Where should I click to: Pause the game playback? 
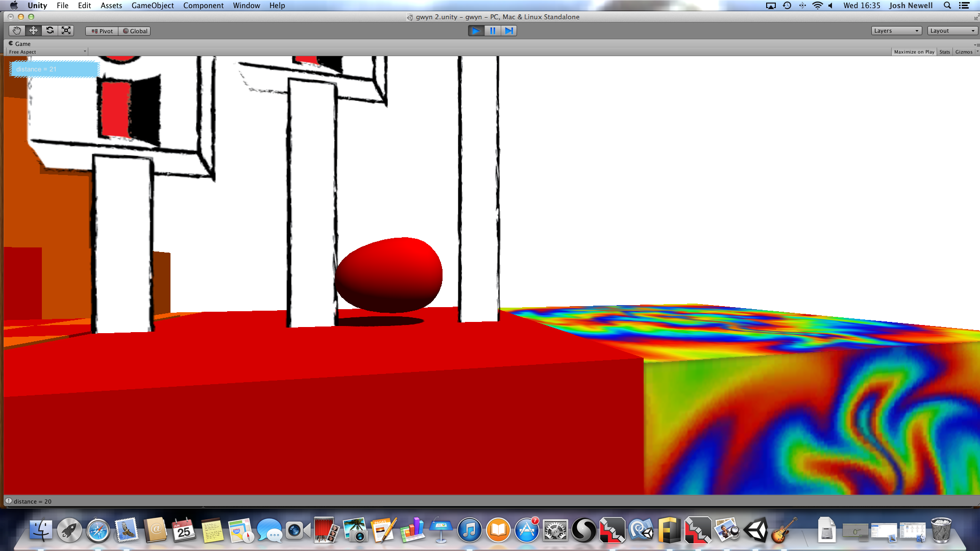click(493, 31)
